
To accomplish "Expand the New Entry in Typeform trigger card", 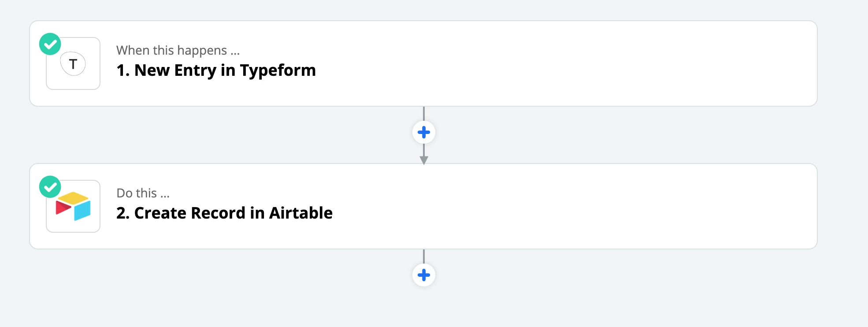I will [423, 63].
